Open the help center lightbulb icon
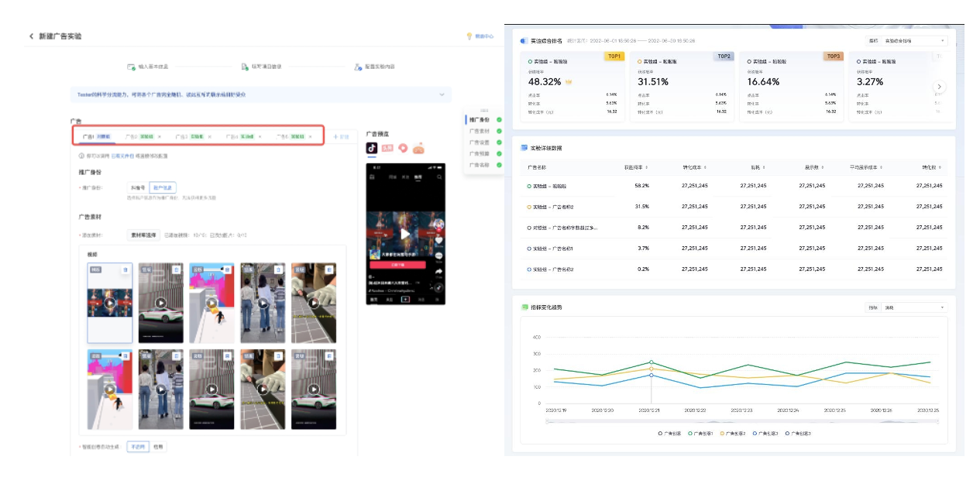This screenshot has width=980, height=477. [469, 36]
